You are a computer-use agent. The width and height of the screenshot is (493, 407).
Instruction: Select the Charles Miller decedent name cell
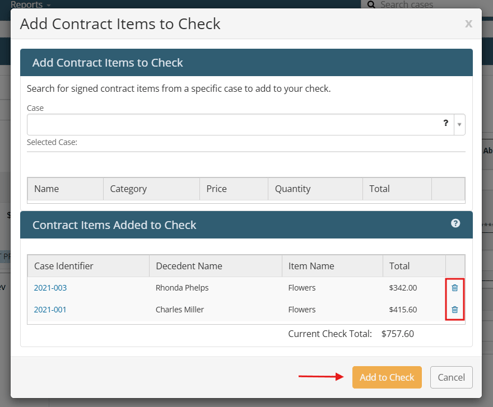(180, 310)
